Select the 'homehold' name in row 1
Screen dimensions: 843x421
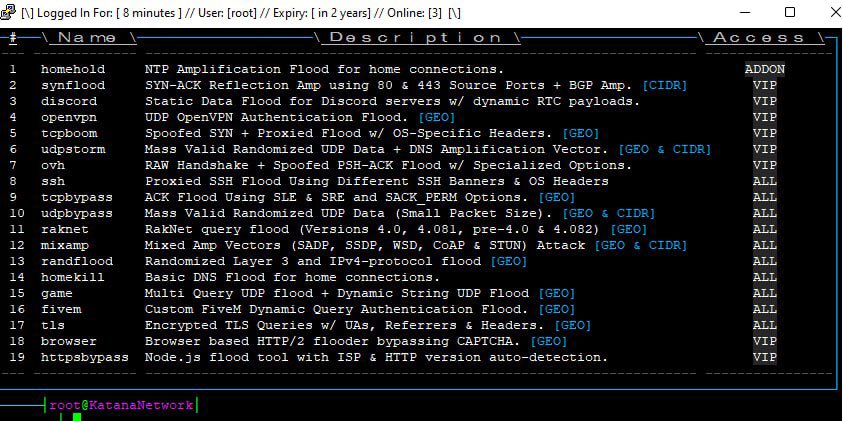pyautogui.click(x=73, y=69)
